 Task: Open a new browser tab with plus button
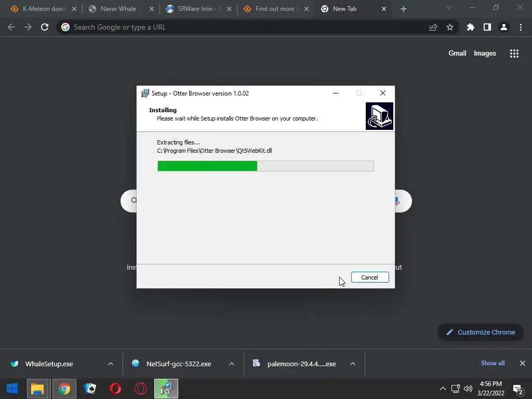point(403,9)
